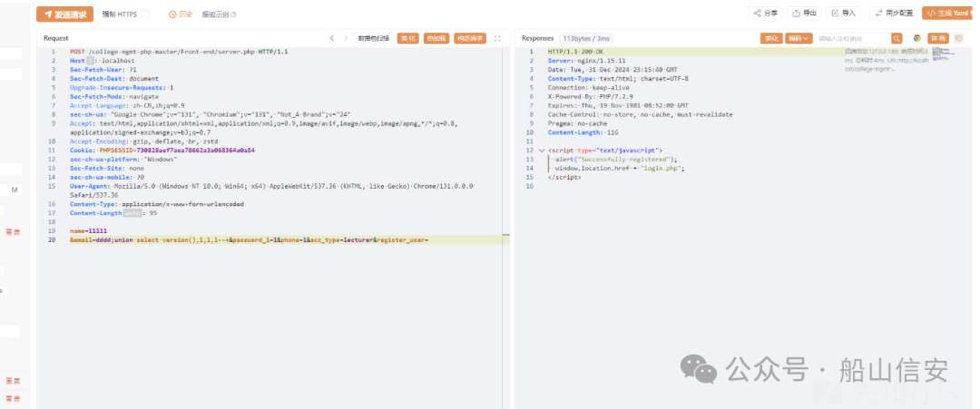Click the X-Powered-By: PHP/7.2.9 line
The height and width of the screenshot is (409, 980).
[590, 97]
